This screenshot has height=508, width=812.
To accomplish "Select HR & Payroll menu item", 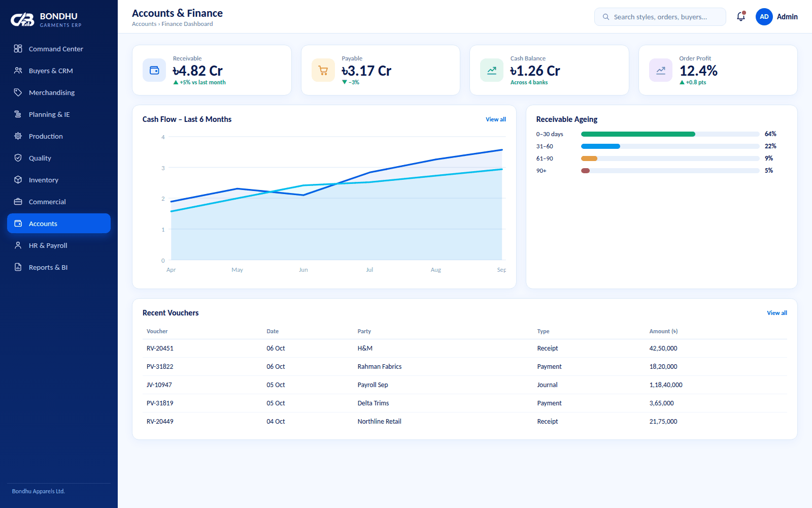I will click(x=59, y=245).
